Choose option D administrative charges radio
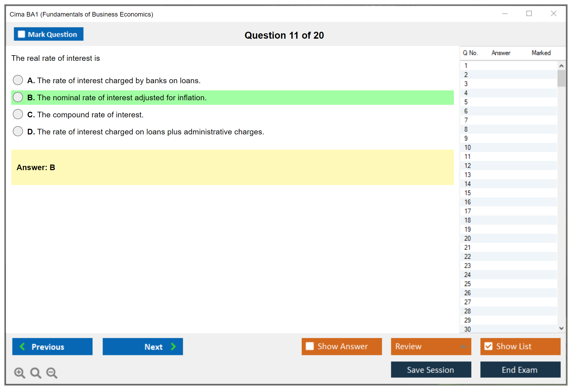 pyautogui.click(x=18, y=131)
